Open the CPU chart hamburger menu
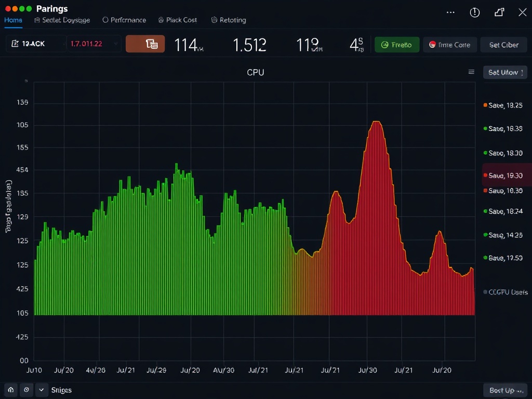Image resolution: width=532 pixels, height=399 pixels. pyautogui.click(x=472, y=72)
